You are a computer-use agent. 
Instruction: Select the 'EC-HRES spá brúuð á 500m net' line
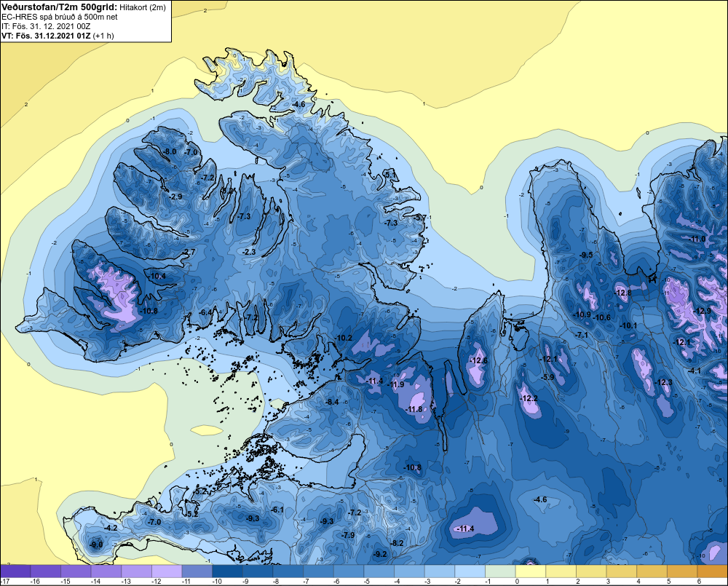[x=60, y=17]
